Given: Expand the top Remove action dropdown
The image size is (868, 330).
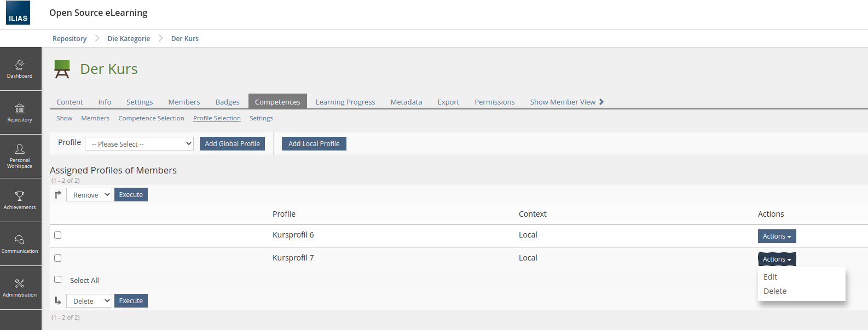Looking at the screenshot, I should [x=89, y=195].
